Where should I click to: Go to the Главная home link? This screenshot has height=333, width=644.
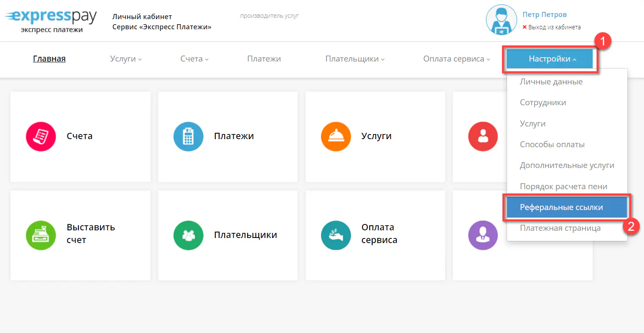pos(49,59)
